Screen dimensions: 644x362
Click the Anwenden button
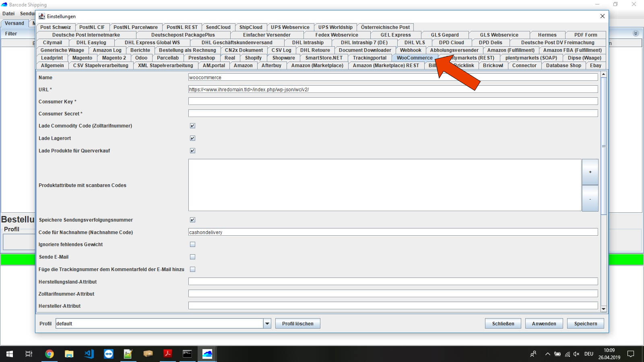click(x=544, y=323)
